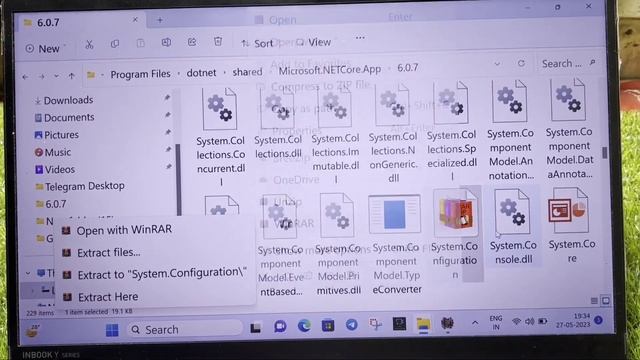Open the Sort options dropdown

(x=257, y=43)
